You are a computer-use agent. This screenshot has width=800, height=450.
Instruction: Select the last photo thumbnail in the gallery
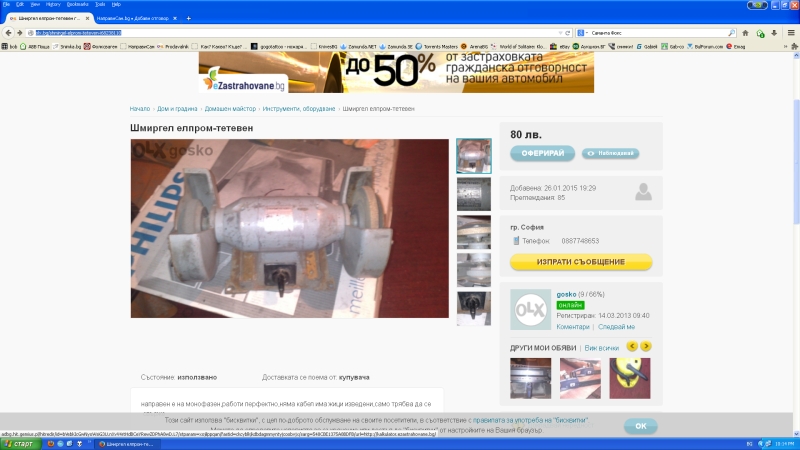pos(473,308)
